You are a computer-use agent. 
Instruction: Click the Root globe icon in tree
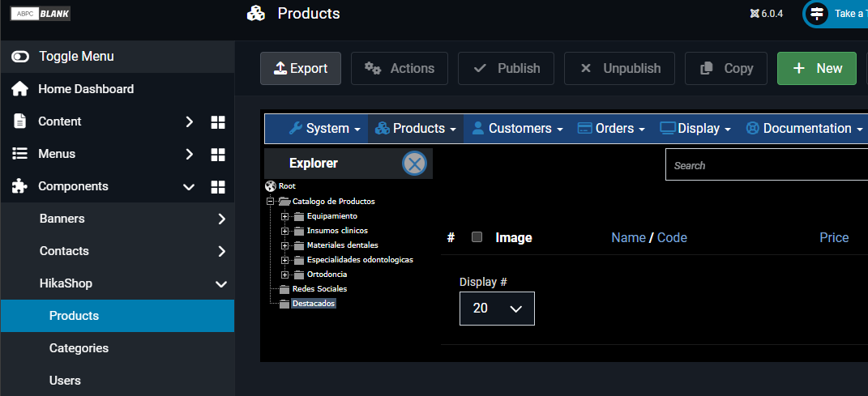[270, 186]
